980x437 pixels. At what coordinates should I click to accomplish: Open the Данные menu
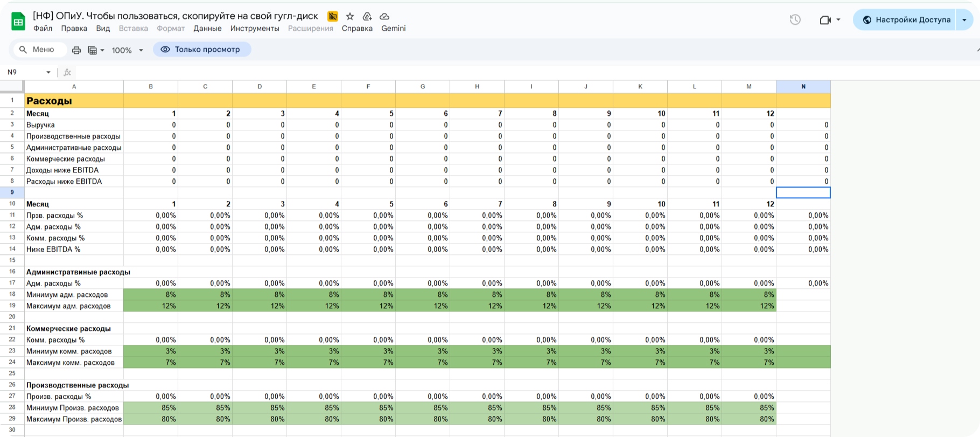point(207,29)
